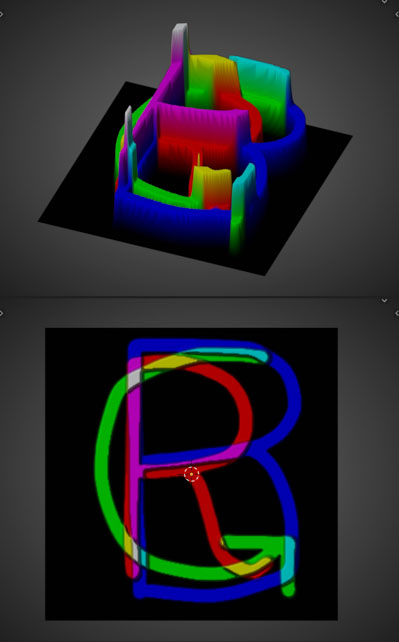Open the upper viewport's left side panel arrow
This screenshot has width=399, height=642.
(2, 14)
